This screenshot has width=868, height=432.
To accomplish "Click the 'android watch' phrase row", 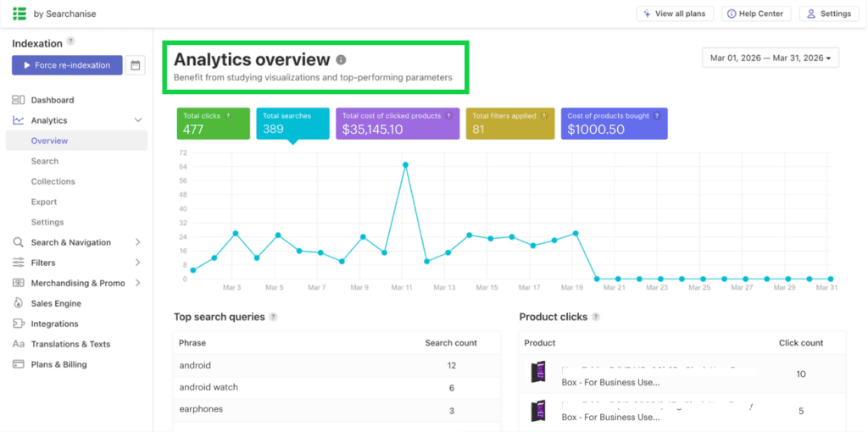I will (337, 387).
